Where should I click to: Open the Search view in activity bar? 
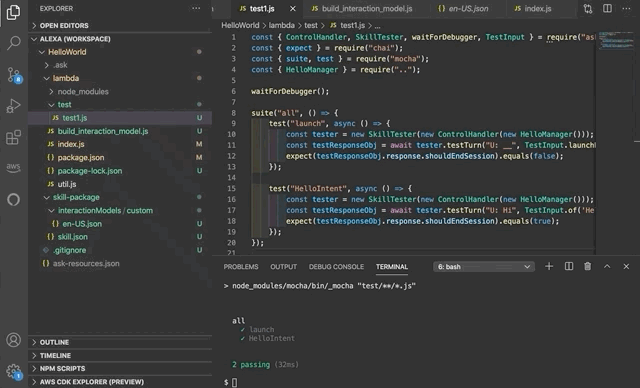point(13,43)
